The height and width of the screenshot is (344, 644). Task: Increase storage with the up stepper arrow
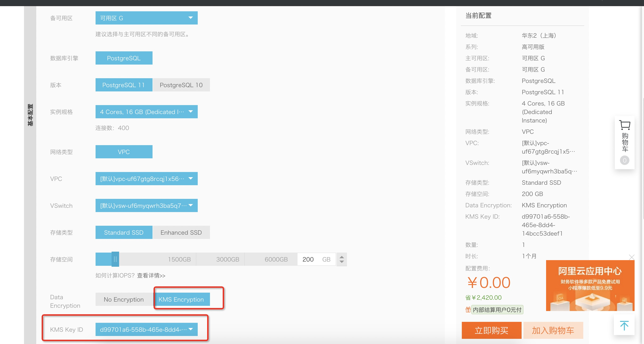coord(342,257)
